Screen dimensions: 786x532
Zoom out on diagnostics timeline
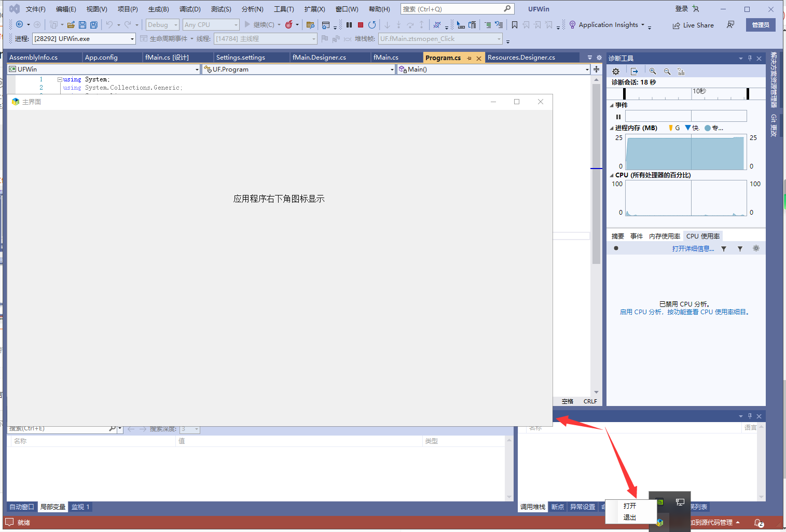coord(667,72)
